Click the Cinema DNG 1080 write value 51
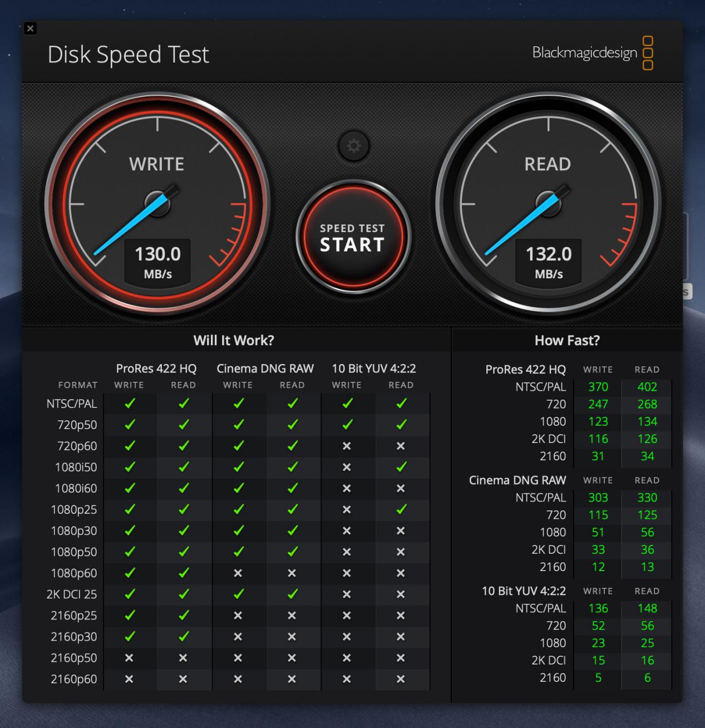 click(x=598, y=532)
